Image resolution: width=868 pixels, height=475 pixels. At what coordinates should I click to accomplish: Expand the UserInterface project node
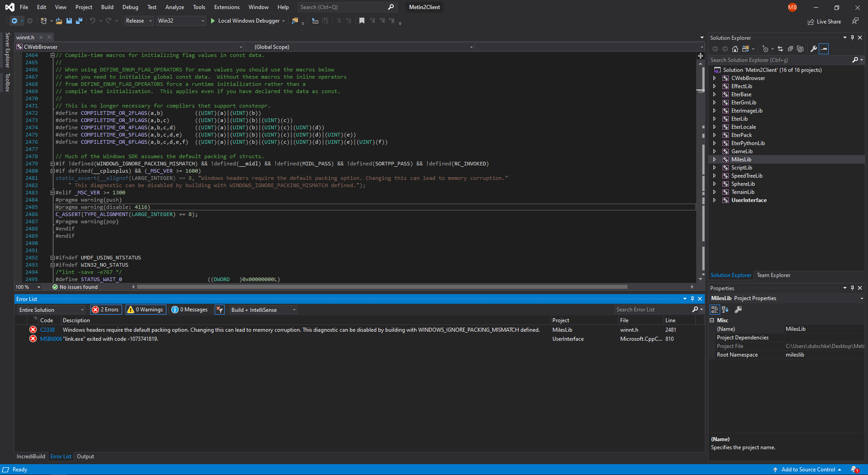(715, 200)
